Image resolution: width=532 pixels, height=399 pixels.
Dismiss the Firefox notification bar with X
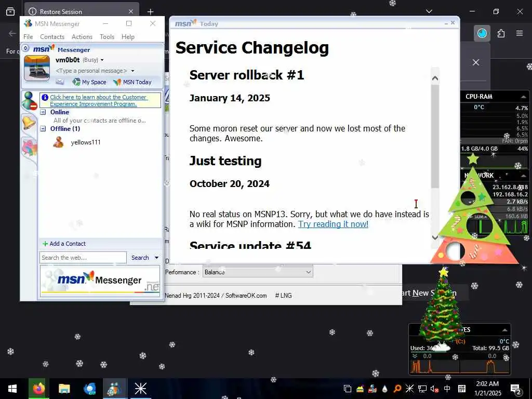coord(476,62)
